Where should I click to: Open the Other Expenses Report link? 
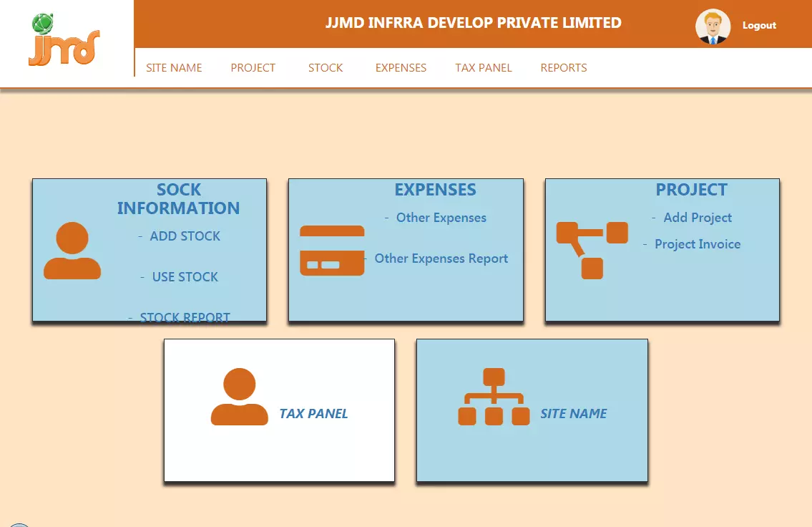[x=441, y=258]
